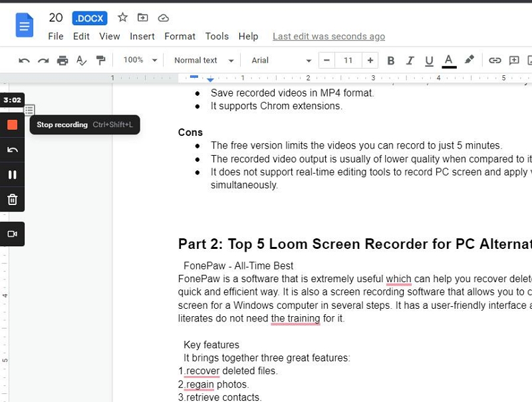The width and height of the screenshot is (532, 402).
Task: Open the Edit menu
Action: (x=81, y=37)
